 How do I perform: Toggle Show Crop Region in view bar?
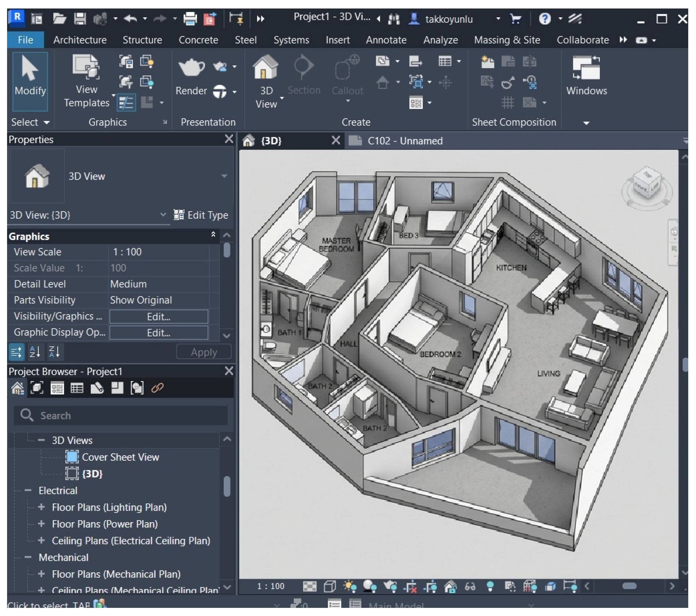tap(430, 587)
